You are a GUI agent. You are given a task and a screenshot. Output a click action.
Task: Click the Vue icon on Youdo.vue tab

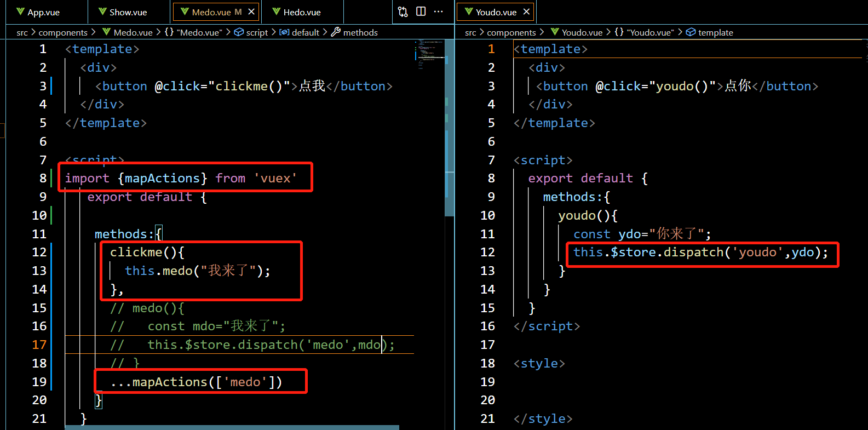point(468,12)
